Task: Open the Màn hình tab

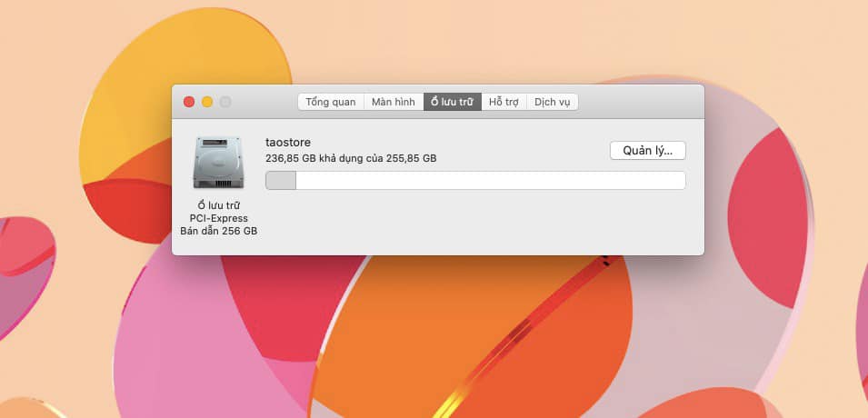Action: (x=394, y=102)
